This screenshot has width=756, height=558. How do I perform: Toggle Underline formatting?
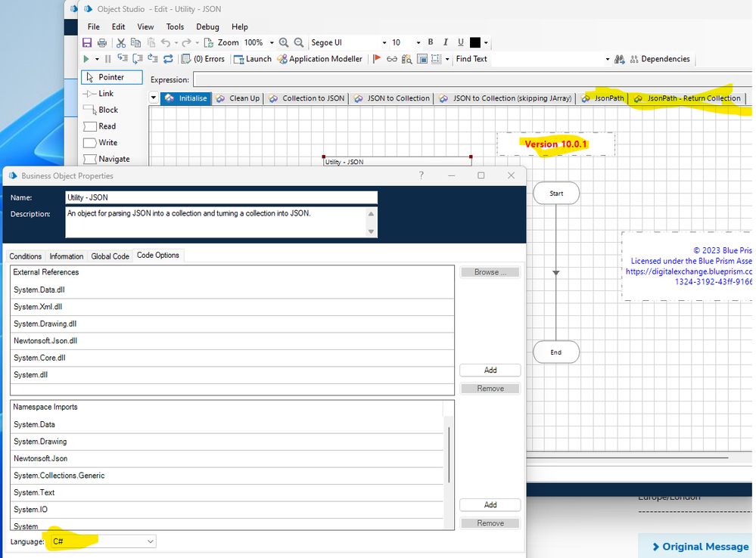tap(460, 42)
